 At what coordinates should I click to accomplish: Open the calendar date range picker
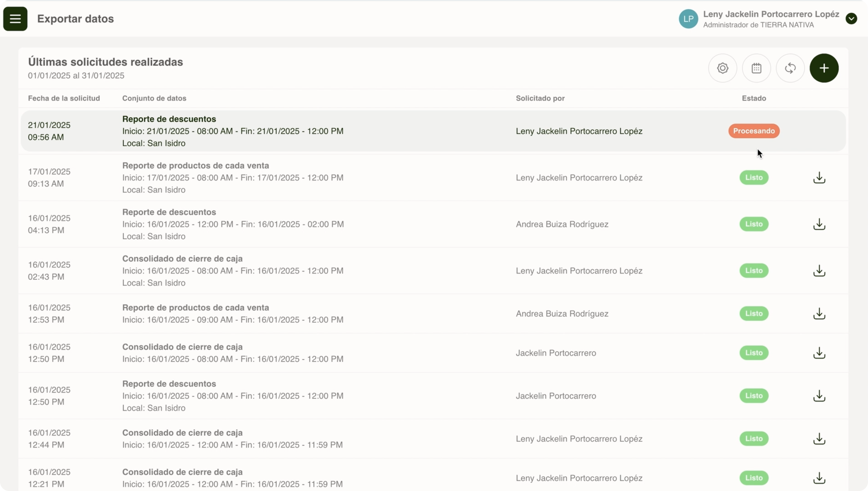point(756,68)
